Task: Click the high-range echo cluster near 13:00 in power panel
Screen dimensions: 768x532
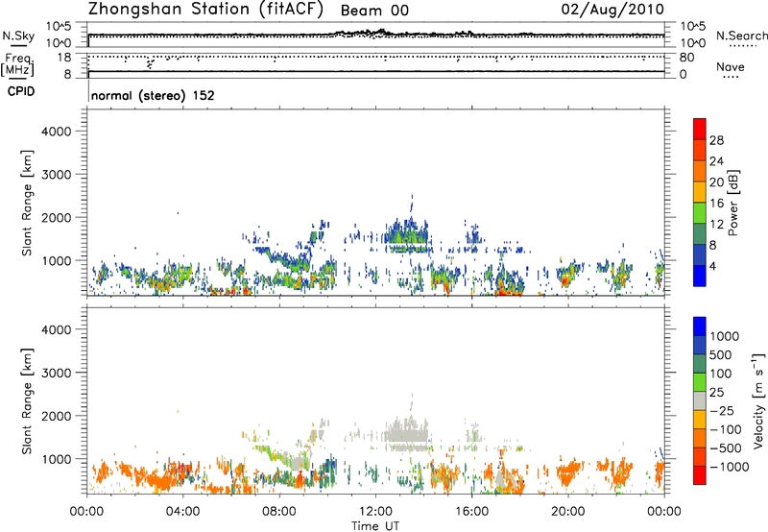Action: [x=406, y=234]
